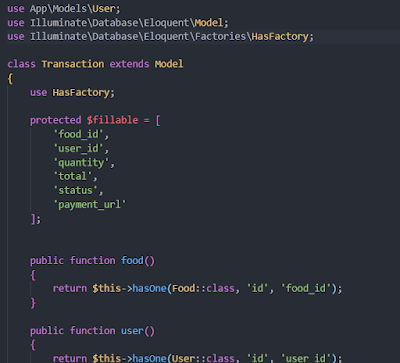The width and height of the screenshot is (400, 363).
Task: Click the 'food()' function name
Action: point(138,260)
